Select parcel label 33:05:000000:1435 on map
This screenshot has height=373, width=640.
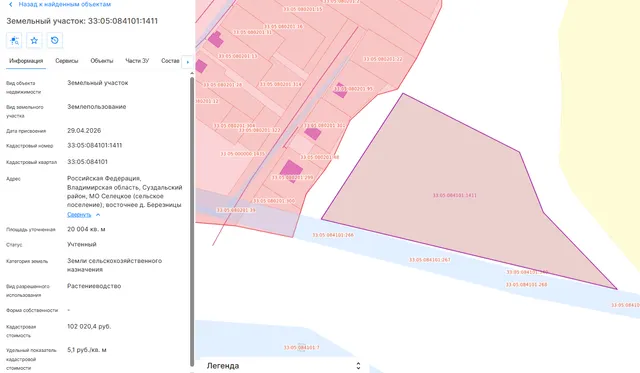243,154
